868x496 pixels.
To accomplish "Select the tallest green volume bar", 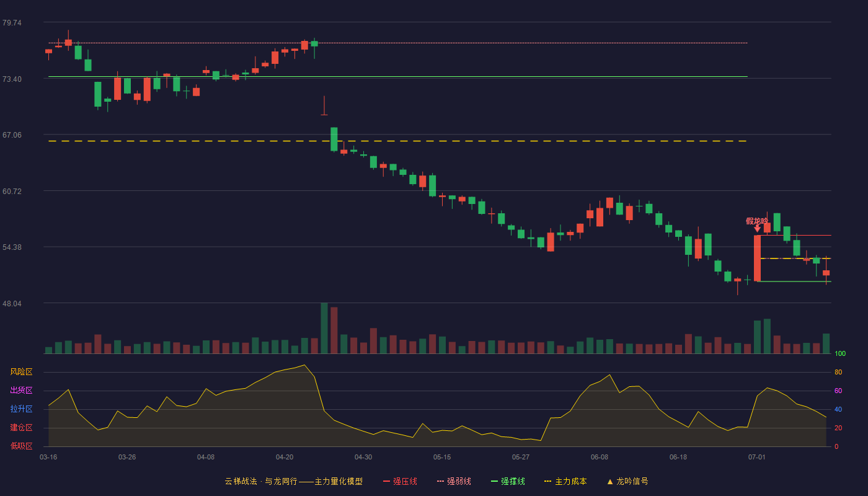I will 324,328.
